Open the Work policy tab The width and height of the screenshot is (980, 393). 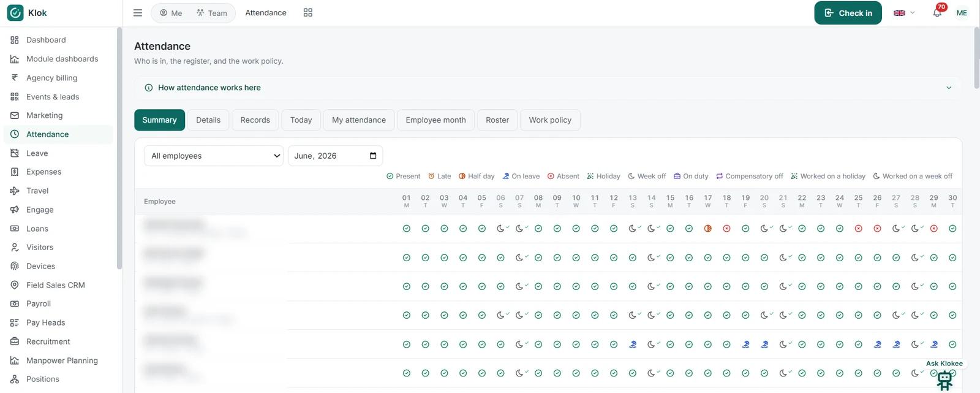click(x=550, y=120)
